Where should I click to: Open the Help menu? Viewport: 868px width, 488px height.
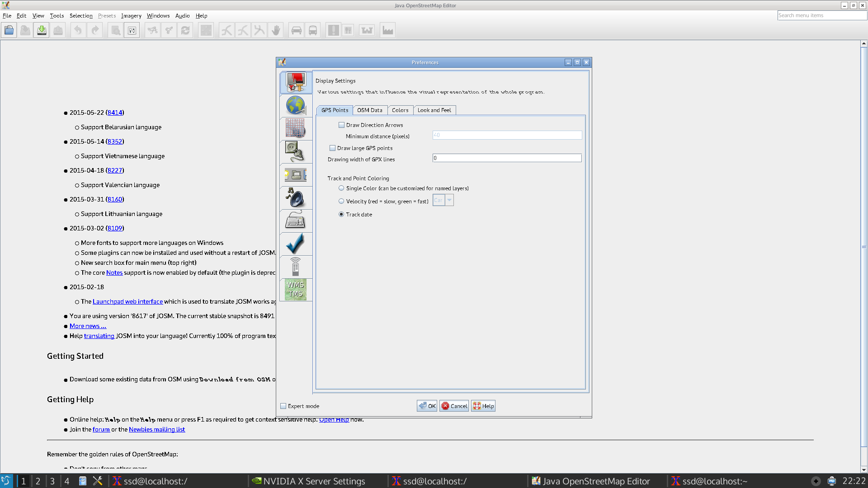[x=202, y=16]
